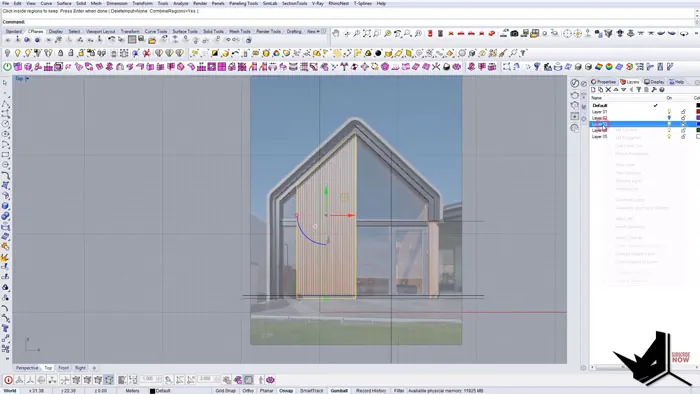Click the Move Layer Up triangle icon
This screenshot has width=700, height=394.
616,90
